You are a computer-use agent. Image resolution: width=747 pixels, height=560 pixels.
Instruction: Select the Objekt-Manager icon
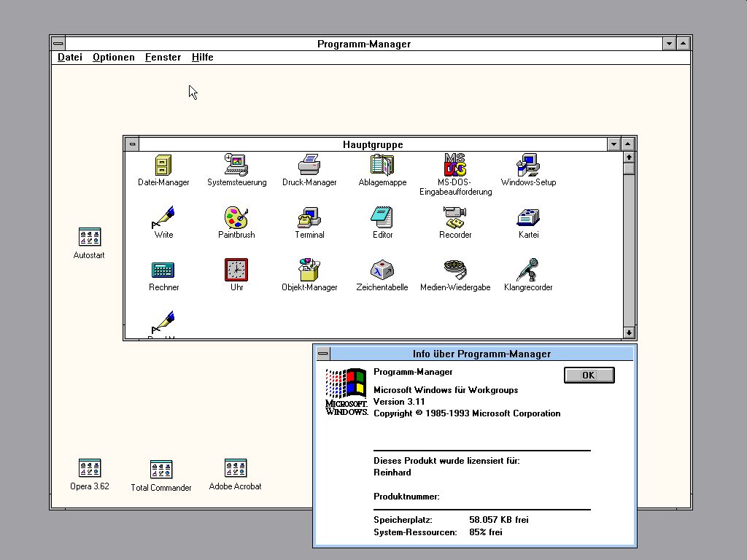(309, 270)
